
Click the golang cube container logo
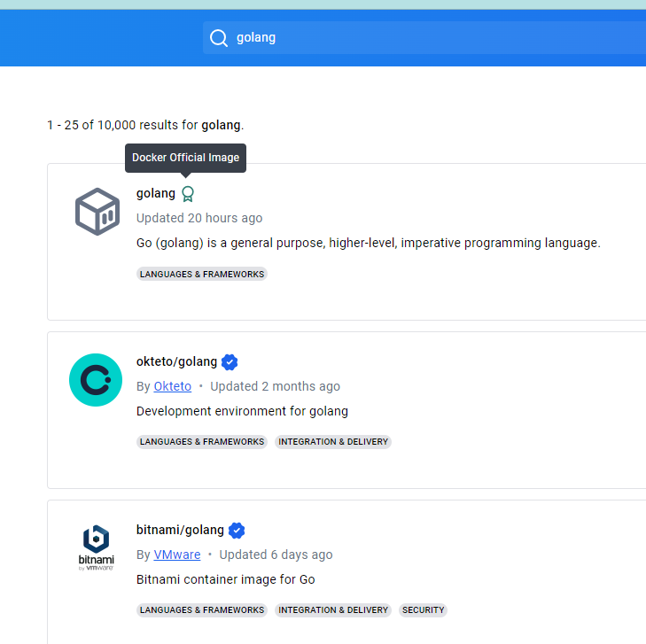click(97, 212)
